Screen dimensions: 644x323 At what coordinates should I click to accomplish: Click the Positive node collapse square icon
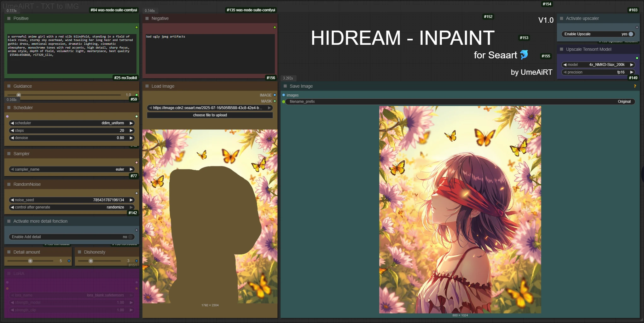tap(9, 19)
